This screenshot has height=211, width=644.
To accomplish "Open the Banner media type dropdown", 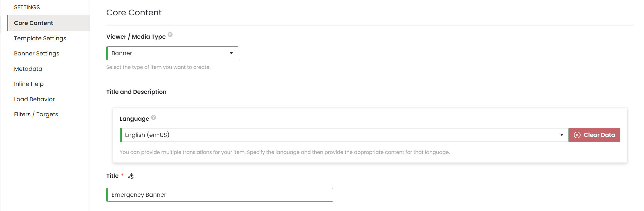I will [x=172, y=53].
